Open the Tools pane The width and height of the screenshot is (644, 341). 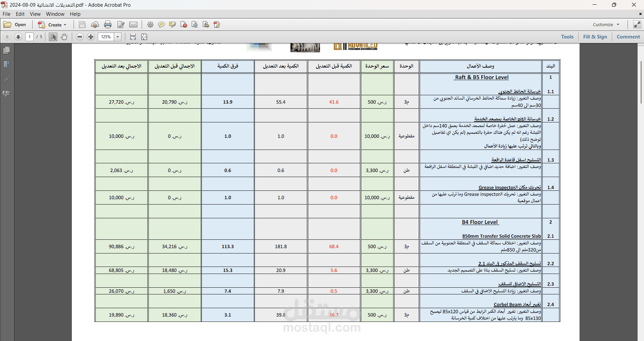tap(567, 37)
